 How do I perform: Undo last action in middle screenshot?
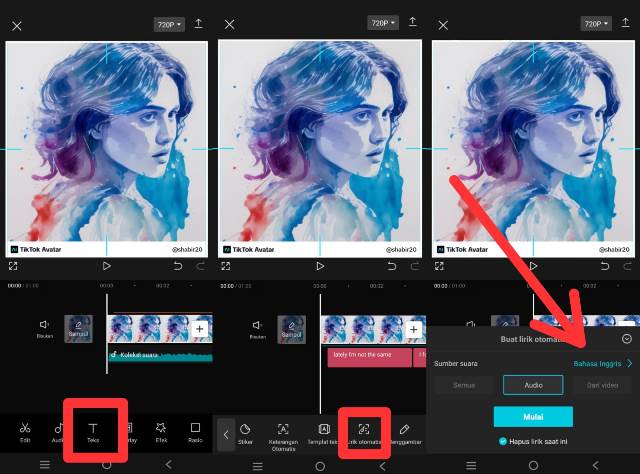[391, 266]
